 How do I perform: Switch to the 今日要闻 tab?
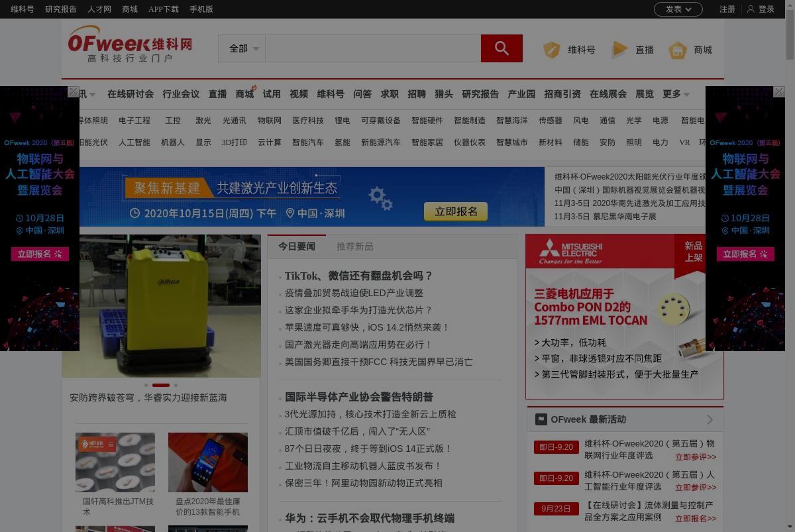click(x=297, y=246)
